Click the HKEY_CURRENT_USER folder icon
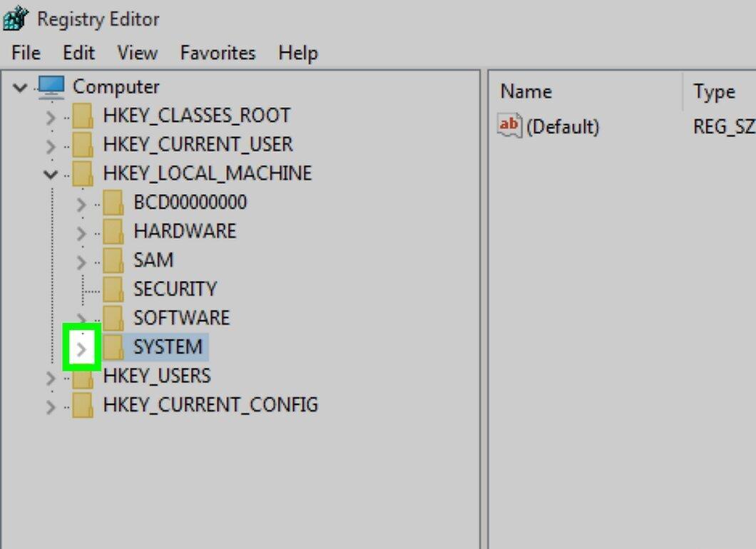756x549 pixels. pos(83,145)
